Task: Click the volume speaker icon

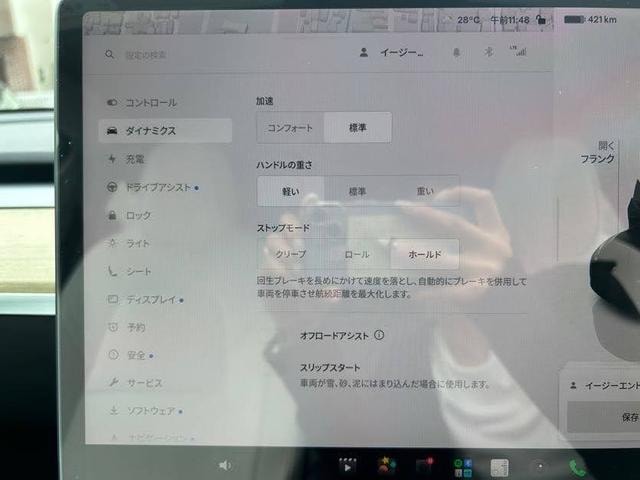Action: pyautogui.click(x=225, y=465)
